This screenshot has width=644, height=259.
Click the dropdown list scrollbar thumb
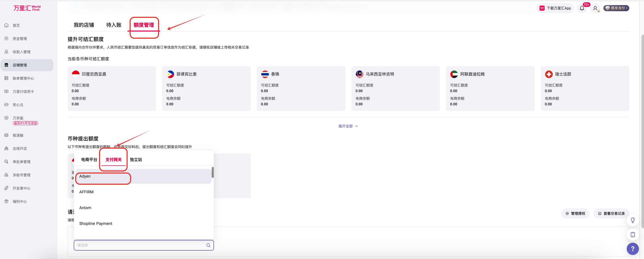(212, 172)
